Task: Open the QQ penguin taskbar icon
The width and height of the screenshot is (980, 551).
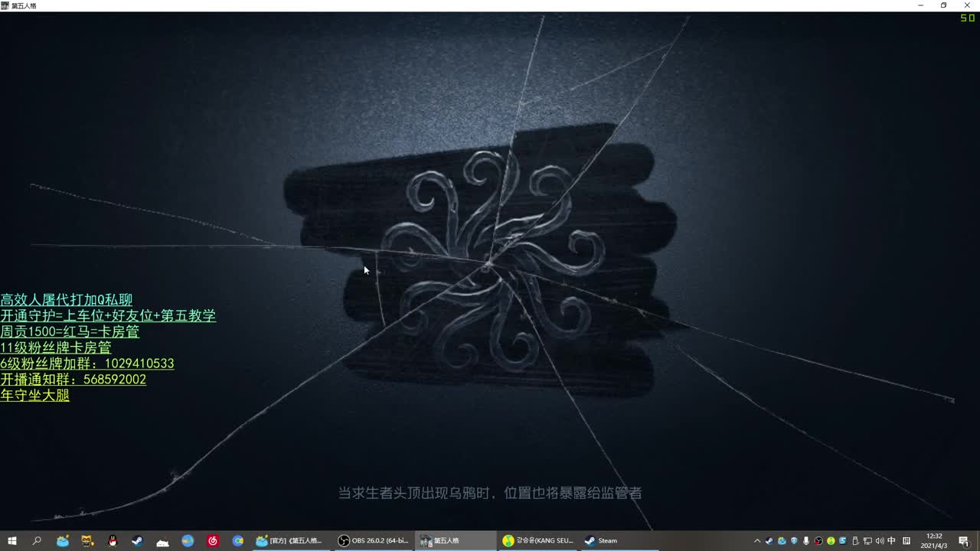Action: click(x=113, y=541)
